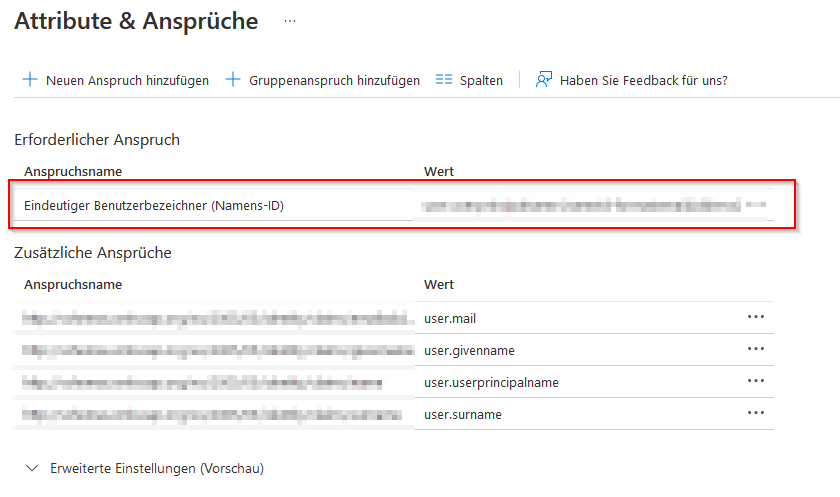Open the ellipsis menu for the user.mail claim
The image size is (840, 497).
(x=755, y=318)
